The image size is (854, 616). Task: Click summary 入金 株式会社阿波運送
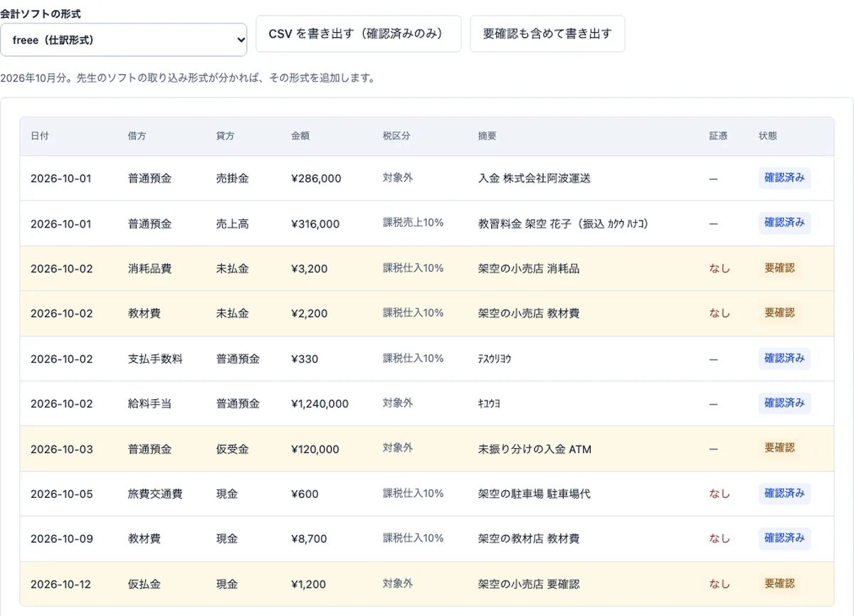[534, 179]
